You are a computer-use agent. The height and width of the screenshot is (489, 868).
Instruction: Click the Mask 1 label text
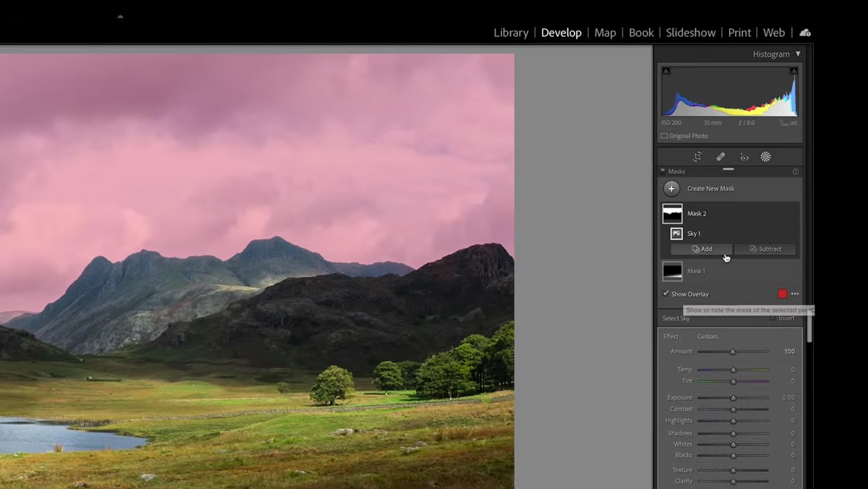(x=696, y=271)
